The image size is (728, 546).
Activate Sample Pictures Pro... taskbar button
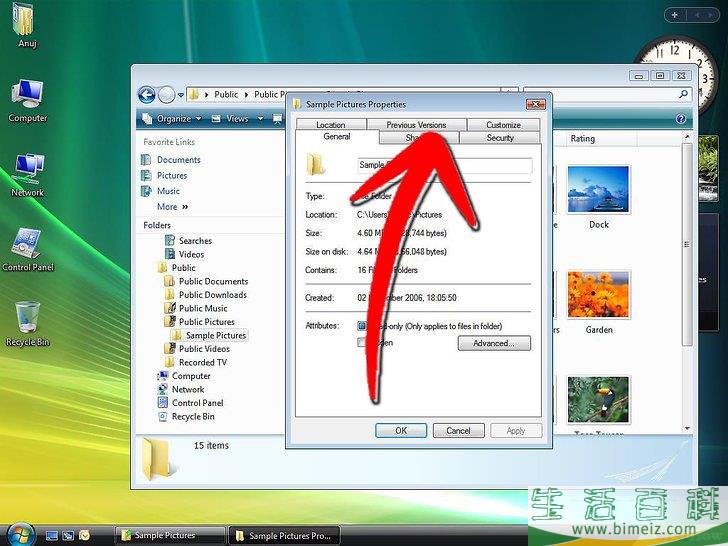pos(284,535)
